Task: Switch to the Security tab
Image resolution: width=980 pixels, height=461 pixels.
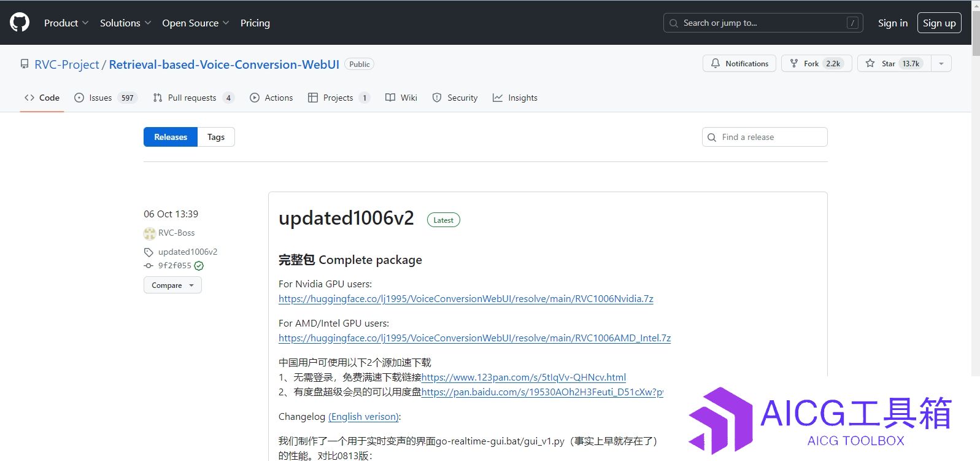Action: click(x=455, y=98)
